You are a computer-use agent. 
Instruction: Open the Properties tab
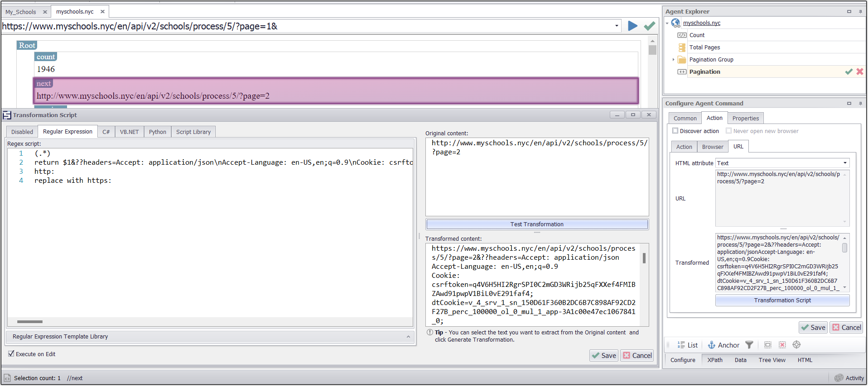tap(745, 119)
